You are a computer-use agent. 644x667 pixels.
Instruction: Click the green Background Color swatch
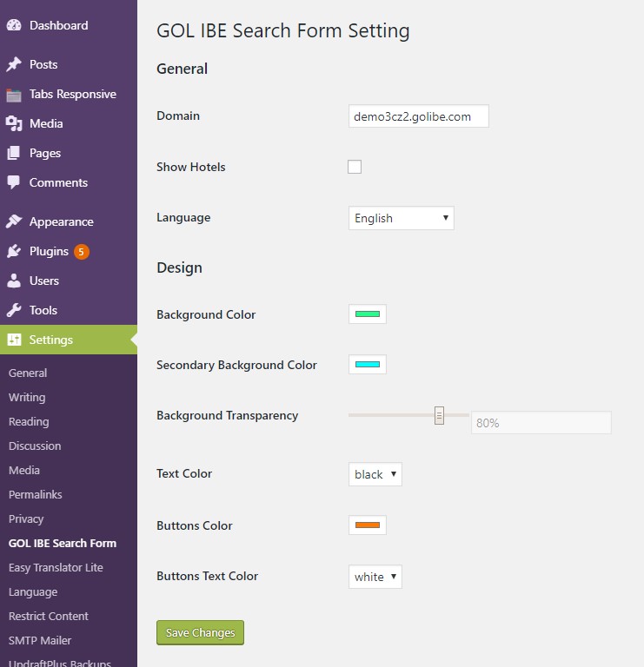[368, 314]
